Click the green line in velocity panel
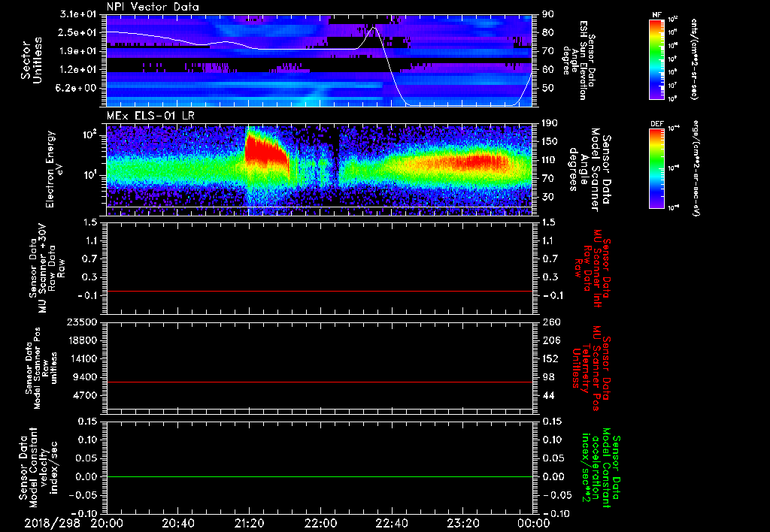The height and width of the screenshot is (532, 770). click(x=320, y=476)
